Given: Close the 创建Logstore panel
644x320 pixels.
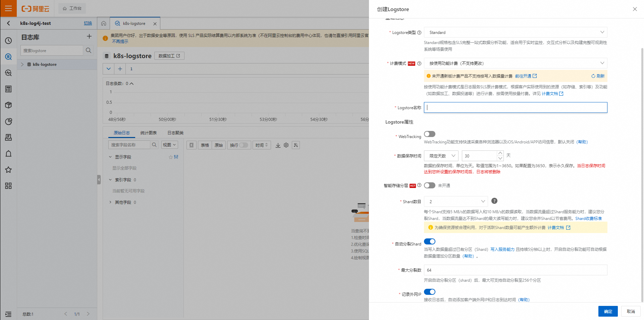Looking at the screenshot, I should [635, 9].
